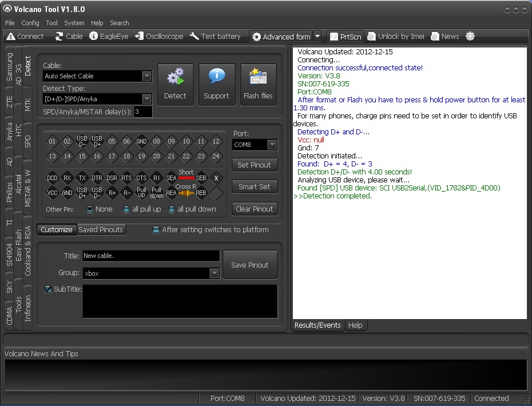Click the Connect toolbar icon
This screenshot has height=406, width=532.
click(25, 36)
